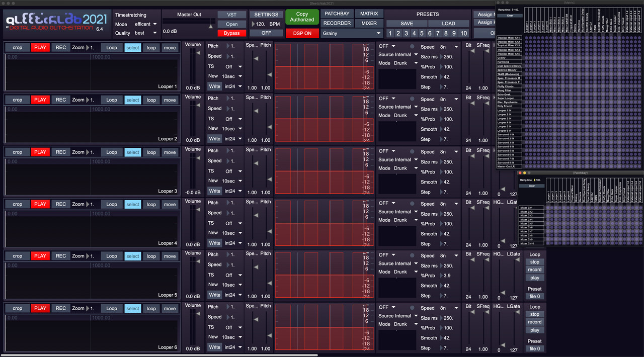Click the Open button under VST
The image size is (644, 357).
(232, 24)
